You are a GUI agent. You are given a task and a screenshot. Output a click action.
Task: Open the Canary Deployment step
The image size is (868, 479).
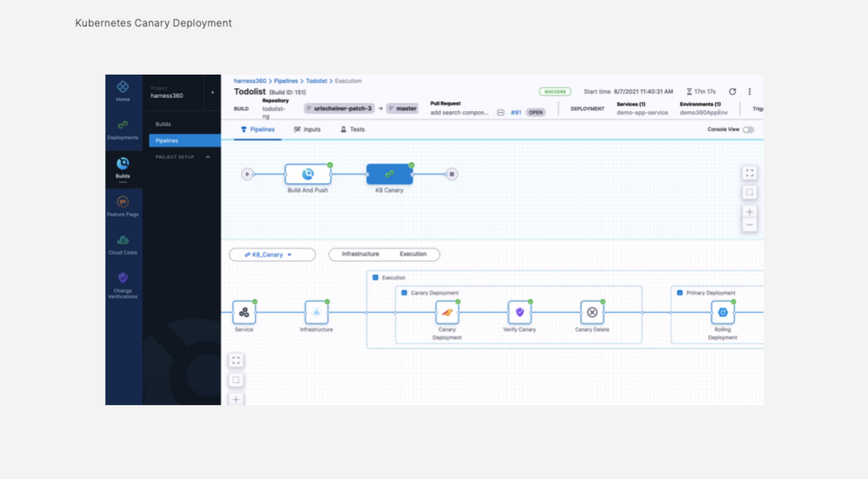(448, 312)
